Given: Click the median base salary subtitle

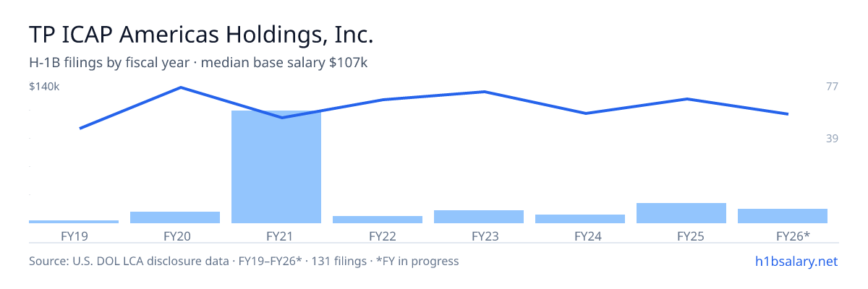Looking at the screenshot, I should point(284,63).
